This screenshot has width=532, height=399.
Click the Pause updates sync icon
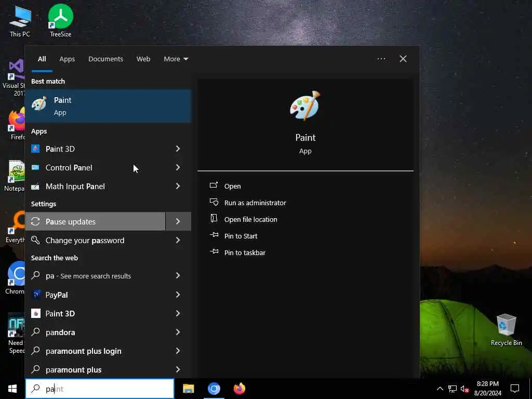pyautogui.click(x=35, y=221)
